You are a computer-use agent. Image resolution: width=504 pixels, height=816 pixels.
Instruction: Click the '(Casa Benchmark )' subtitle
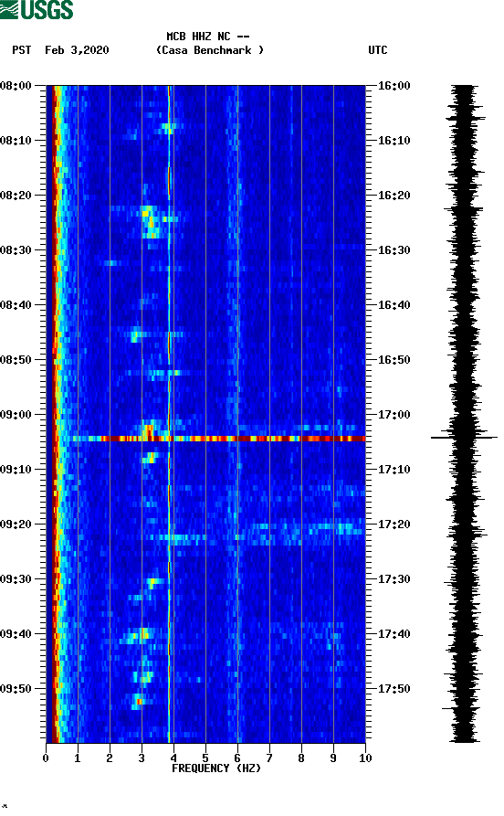point(210,50)
